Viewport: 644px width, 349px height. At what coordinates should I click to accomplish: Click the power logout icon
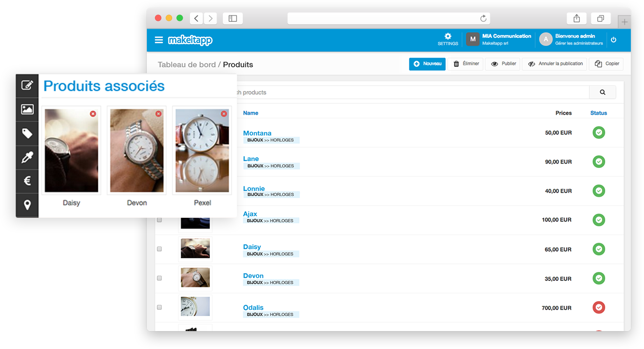[613, 40]
